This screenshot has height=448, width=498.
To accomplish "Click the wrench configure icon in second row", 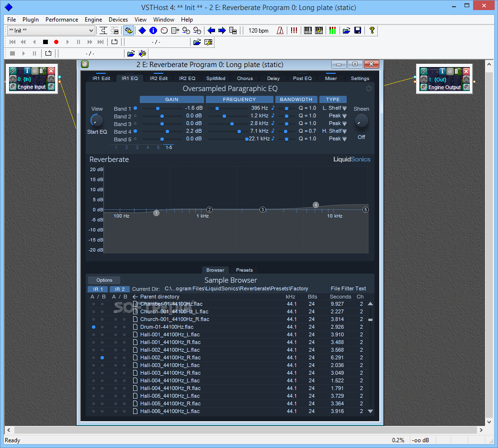I will (208, 42).
